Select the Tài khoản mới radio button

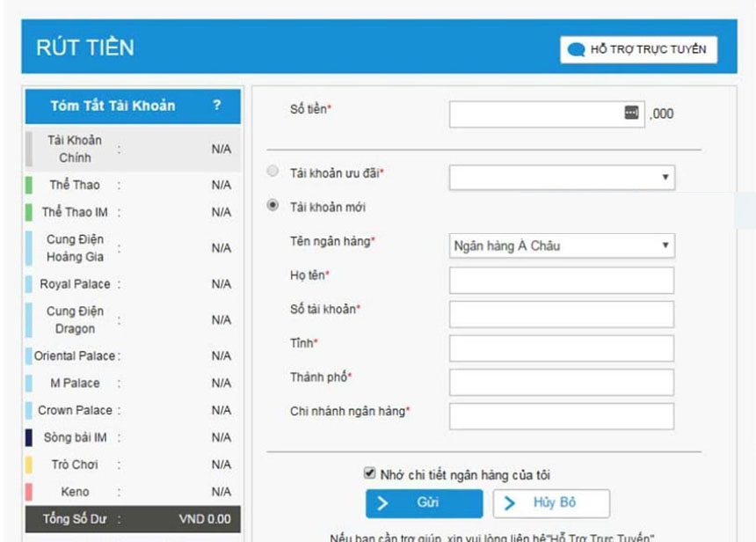click(x=273, y=206)
